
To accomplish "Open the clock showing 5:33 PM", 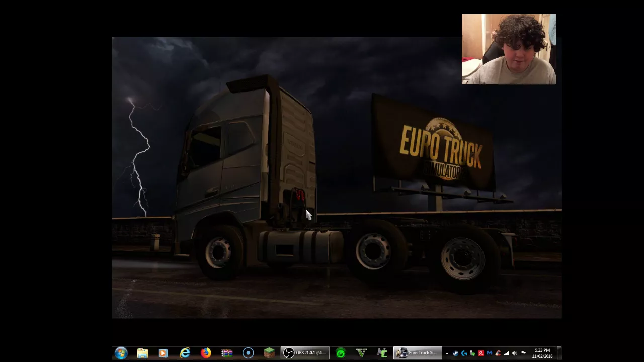I will click(542, 353).
